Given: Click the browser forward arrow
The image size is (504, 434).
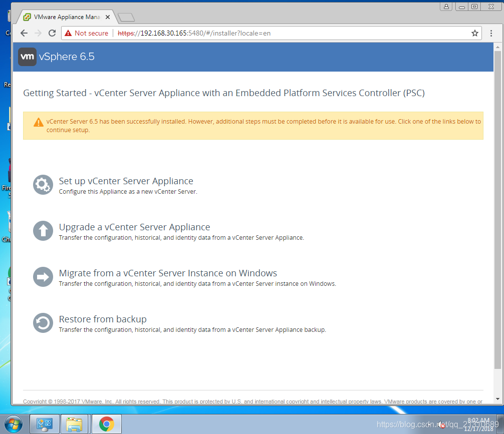Looking at the screenshot, I should click(38, 33).
